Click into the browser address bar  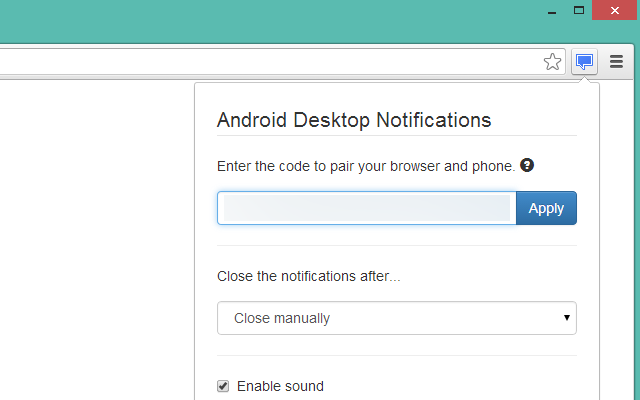point(269,62)
